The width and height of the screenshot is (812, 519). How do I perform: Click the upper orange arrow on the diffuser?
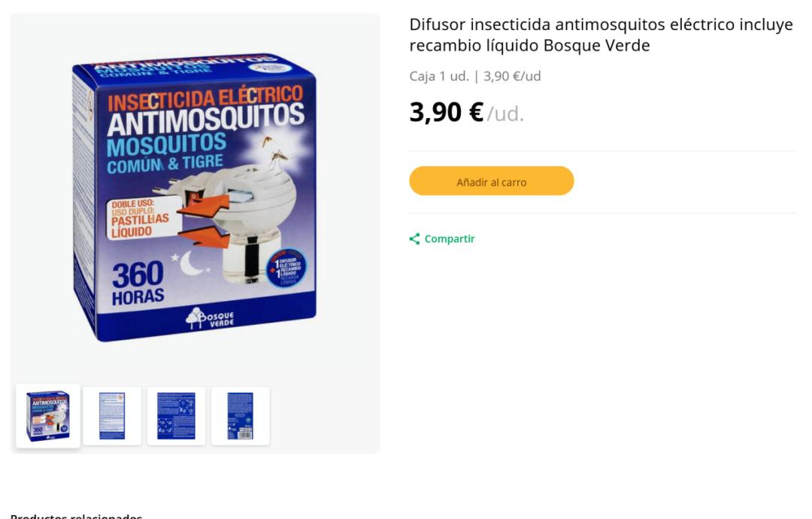coord(203,204)
